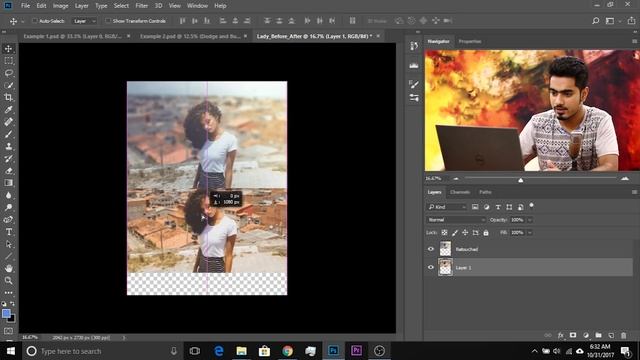Viewport: 640px width, 360px height.
Task: Toggle lock position
Action: tap(465, 233)
